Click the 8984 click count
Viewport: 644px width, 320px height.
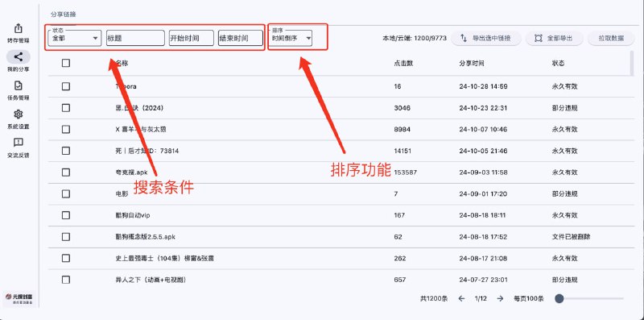click(402, 129)
